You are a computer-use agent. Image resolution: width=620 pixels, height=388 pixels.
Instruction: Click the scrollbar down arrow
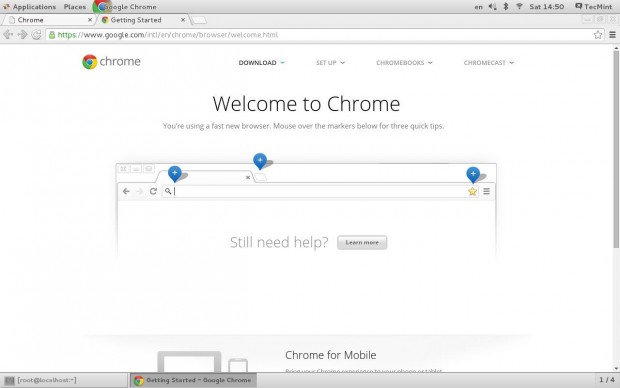616,369
